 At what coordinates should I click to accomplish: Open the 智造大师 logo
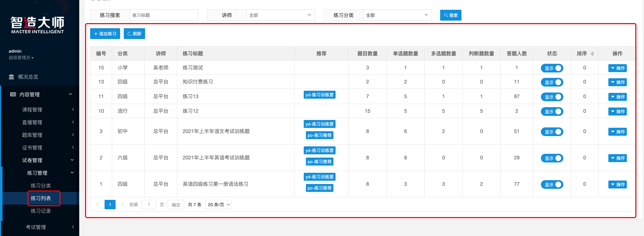coord(37,25)
